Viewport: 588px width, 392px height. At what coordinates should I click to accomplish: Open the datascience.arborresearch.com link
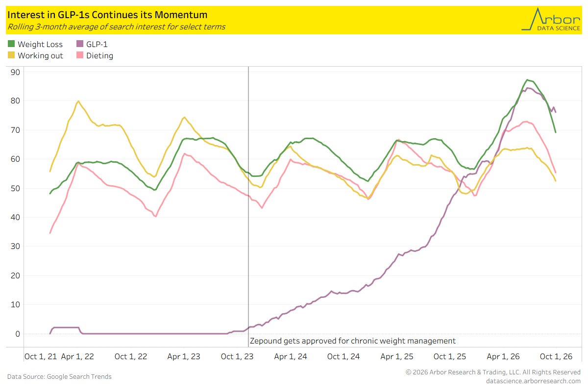533,381
